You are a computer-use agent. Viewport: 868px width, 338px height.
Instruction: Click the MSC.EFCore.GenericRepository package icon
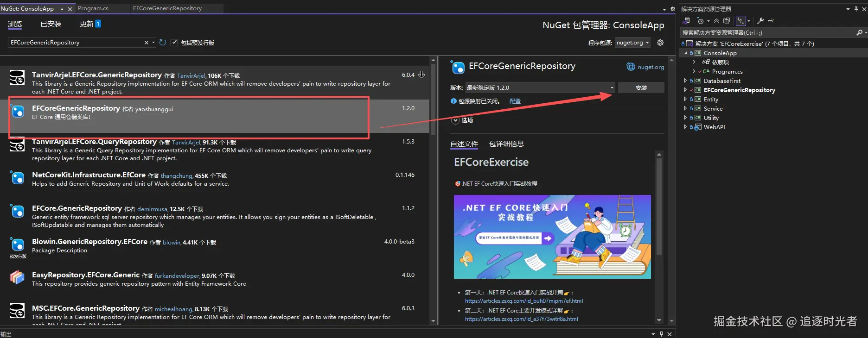click(x=17, y=311)
